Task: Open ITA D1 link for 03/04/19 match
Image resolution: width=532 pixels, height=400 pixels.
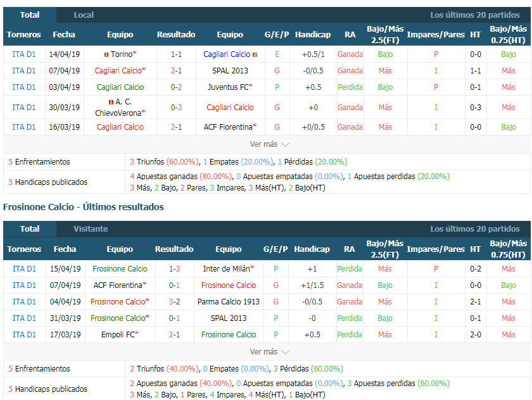Action: [24, 87]
